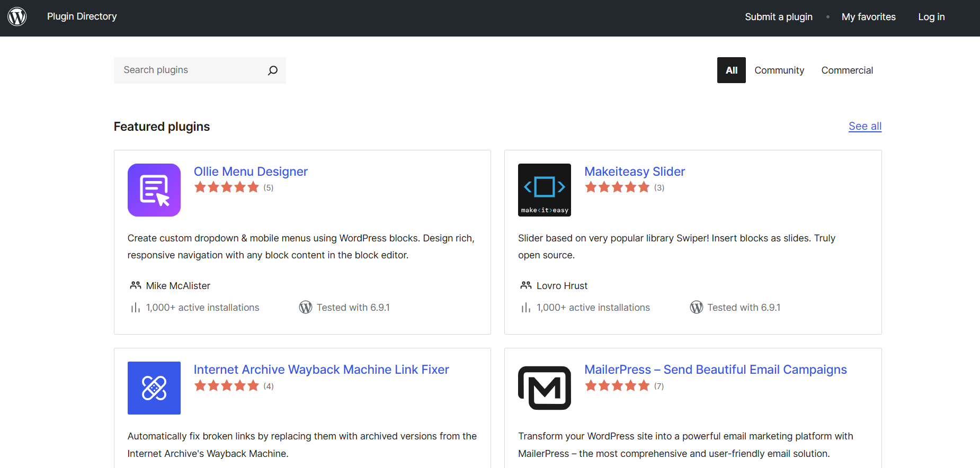Click MailerPress plugin icon
The image size is (980, 468).
(x=545, y=388)
